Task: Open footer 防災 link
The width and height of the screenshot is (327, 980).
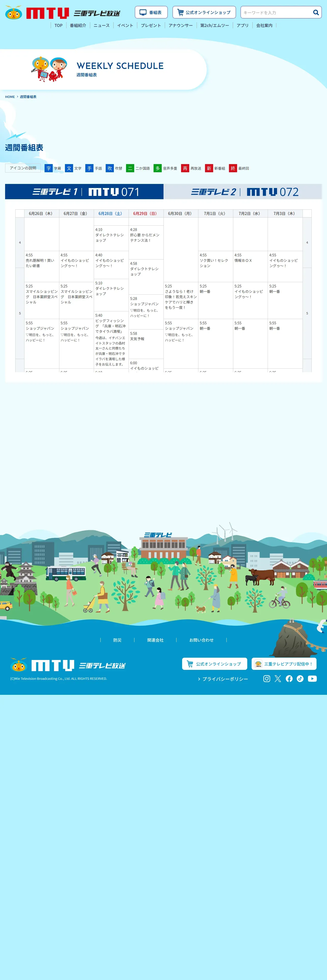Action: coord(117,640)
